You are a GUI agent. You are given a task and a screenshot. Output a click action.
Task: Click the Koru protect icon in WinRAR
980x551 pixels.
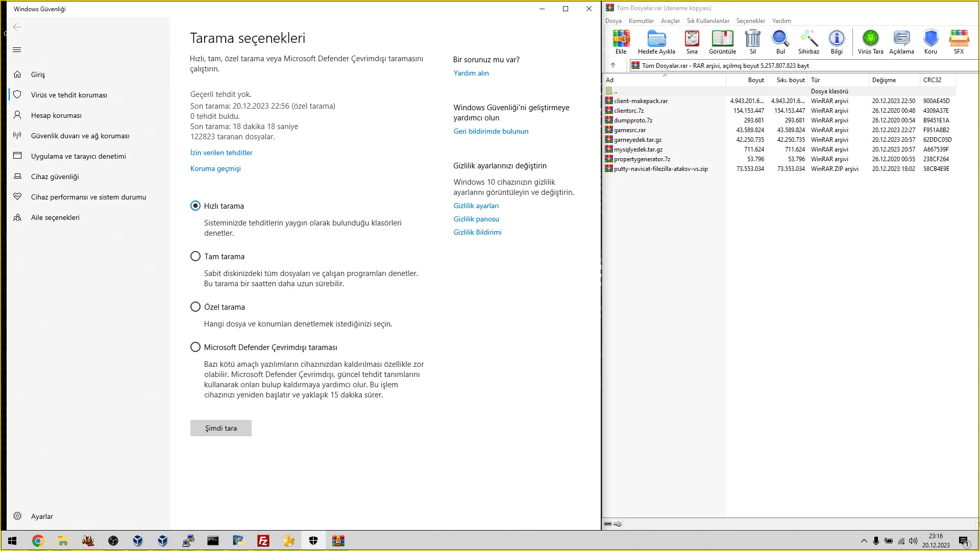pyautogui.click(x=930, y=42)
